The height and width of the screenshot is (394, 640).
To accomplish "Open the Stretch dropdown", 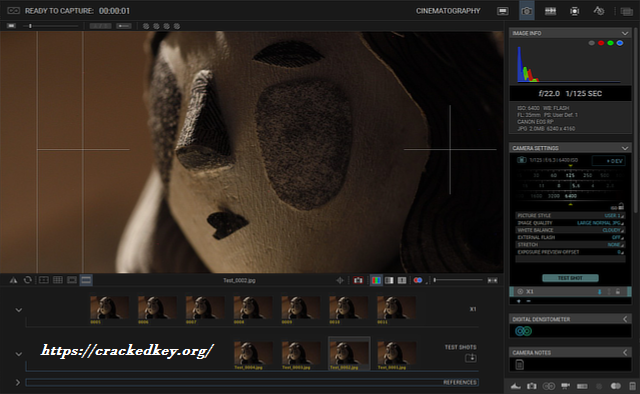I will click(x=570, y=245).
